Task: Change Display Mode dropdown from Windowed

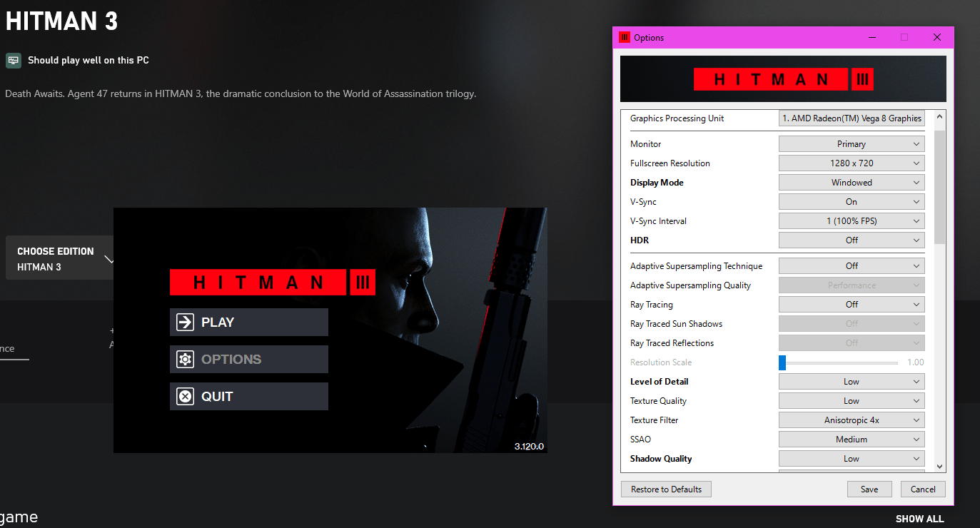Action: tap(852, 183)
